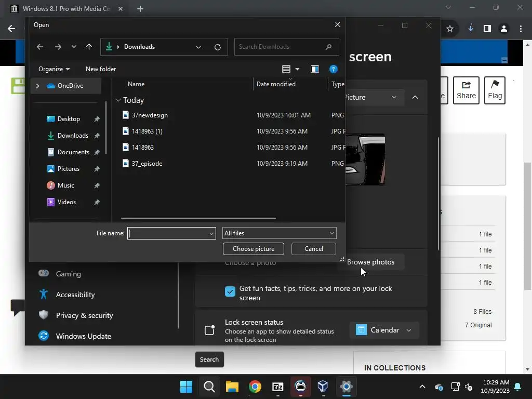Open Accessibility settings category
Screen dimensions: 532x399
point(75,295)
